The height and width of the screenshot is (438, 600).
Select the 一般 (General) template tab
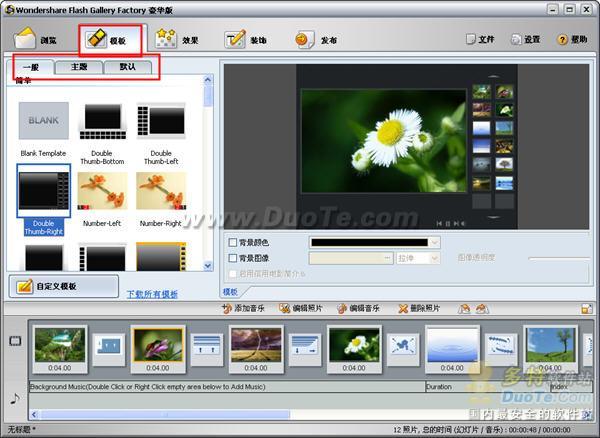pyautogui.click(x=31, y=67)
